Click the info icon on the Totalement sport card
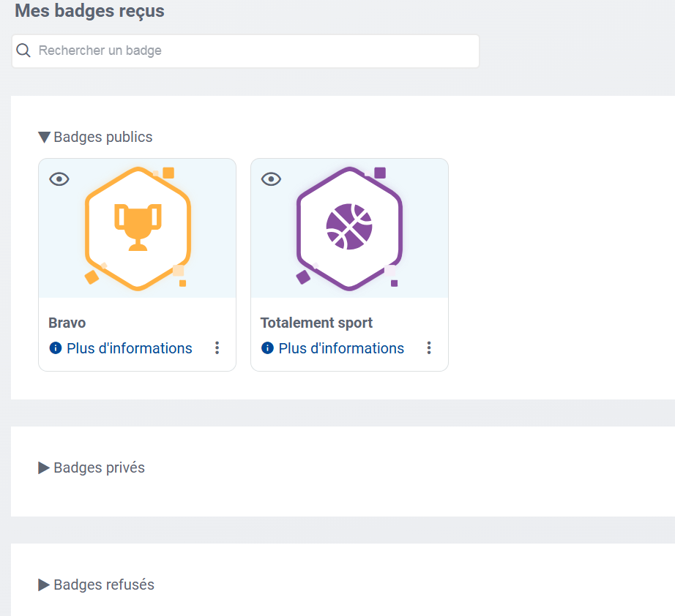The image size is (675, 616). click(266, 348)
